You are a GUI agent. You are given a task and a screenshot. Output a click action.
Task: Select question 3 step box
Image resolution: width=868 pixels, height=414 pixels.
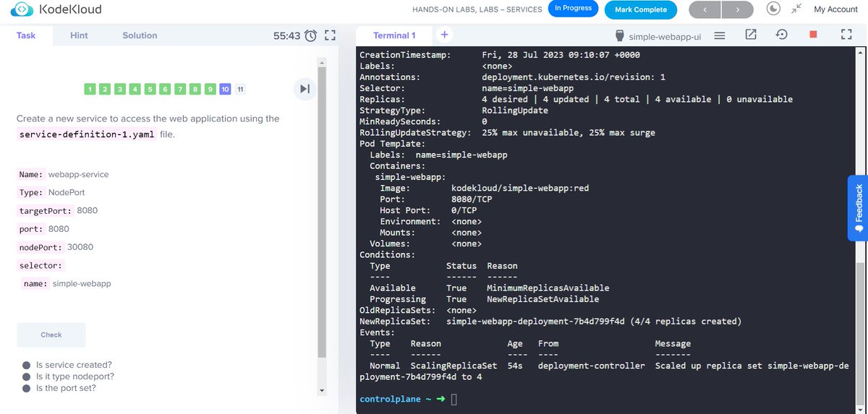120,89
